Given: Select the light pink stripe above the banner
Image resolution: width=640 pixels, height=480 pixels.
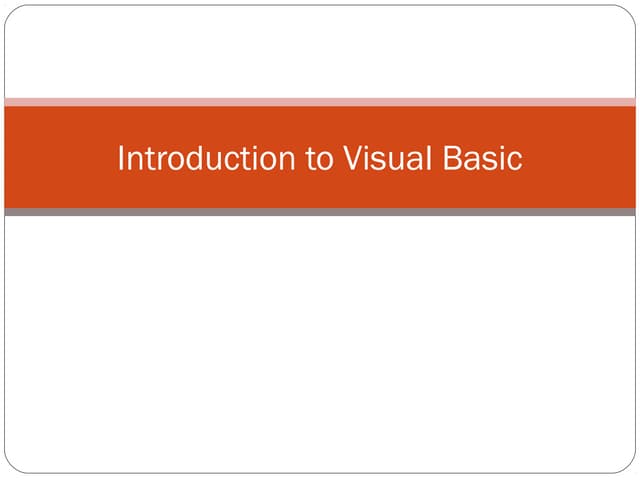Looking at the screenshot, I should 320,101.
